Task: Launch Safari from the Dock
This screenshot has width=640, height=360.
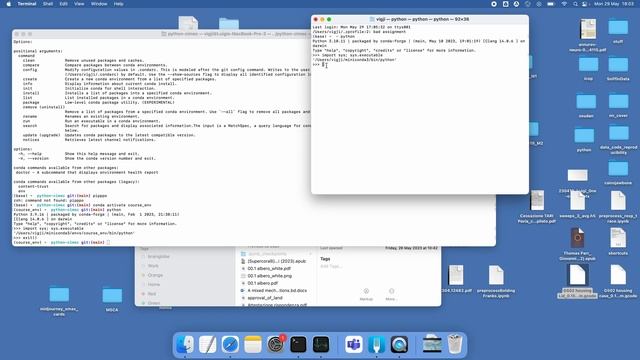Action: click(230, 344)
